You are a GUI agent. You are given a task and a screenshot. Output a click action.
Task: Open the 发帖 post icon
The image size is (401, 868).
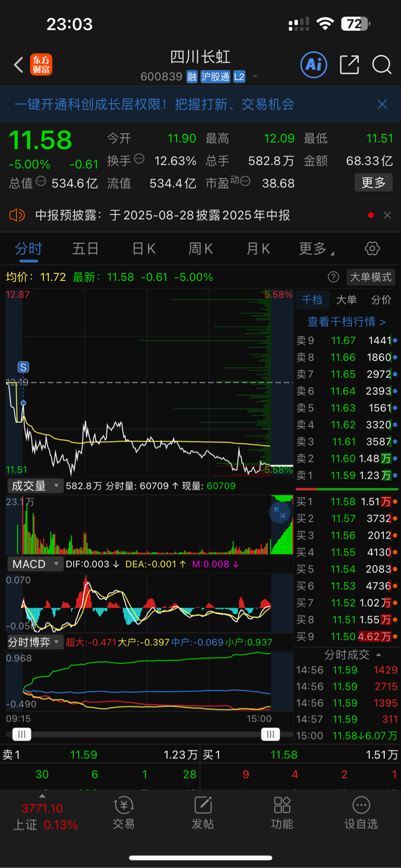tap(203, 814)
